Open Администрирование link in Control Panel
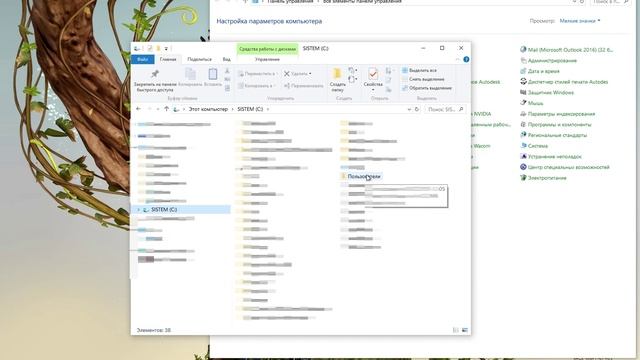This screenshot has height=360, width=640. pyautogui.click(x=549, y=61)
